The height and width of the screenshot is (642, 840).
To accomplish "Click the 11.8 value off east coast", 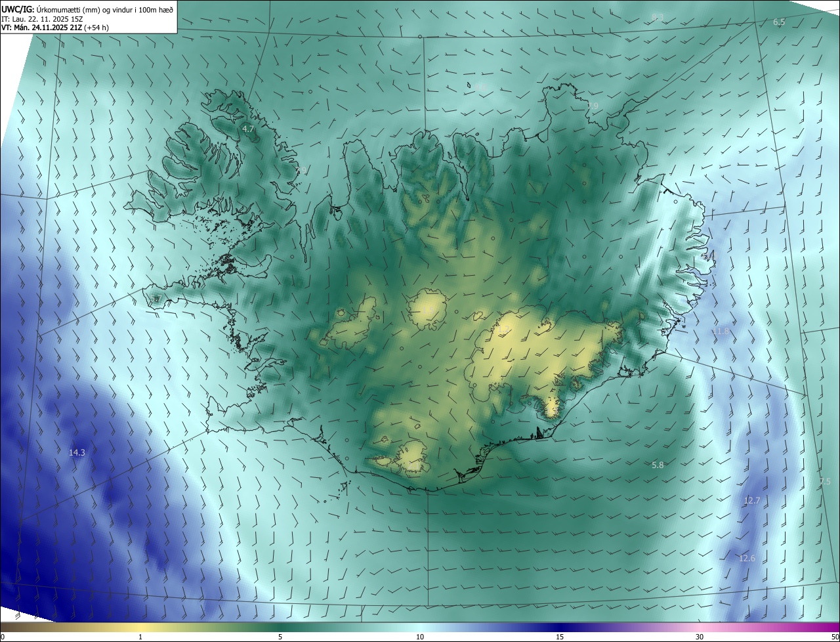I will (720, 332).
